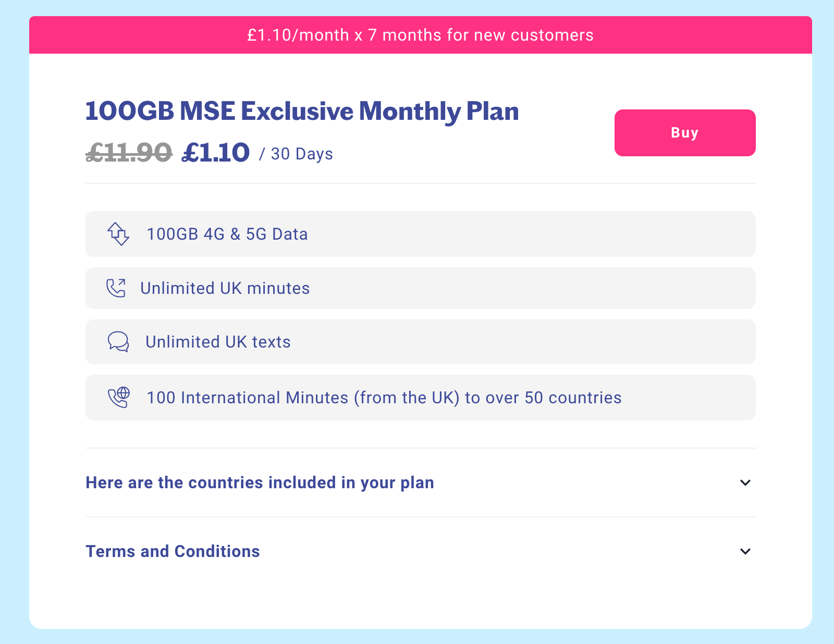Click the 'to over 50 countries' text
Screen dimensions: 834x644
(543, 398)
